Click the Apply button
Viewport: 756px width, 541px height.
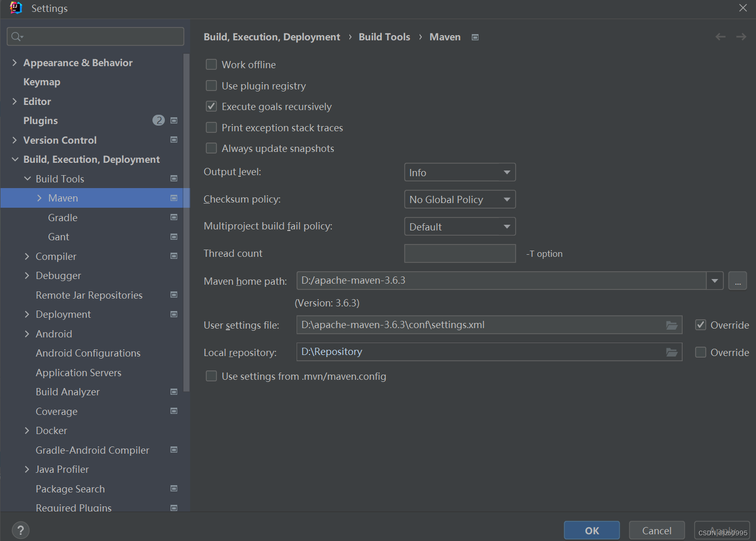pyautogui.click(x=722, y=531)
